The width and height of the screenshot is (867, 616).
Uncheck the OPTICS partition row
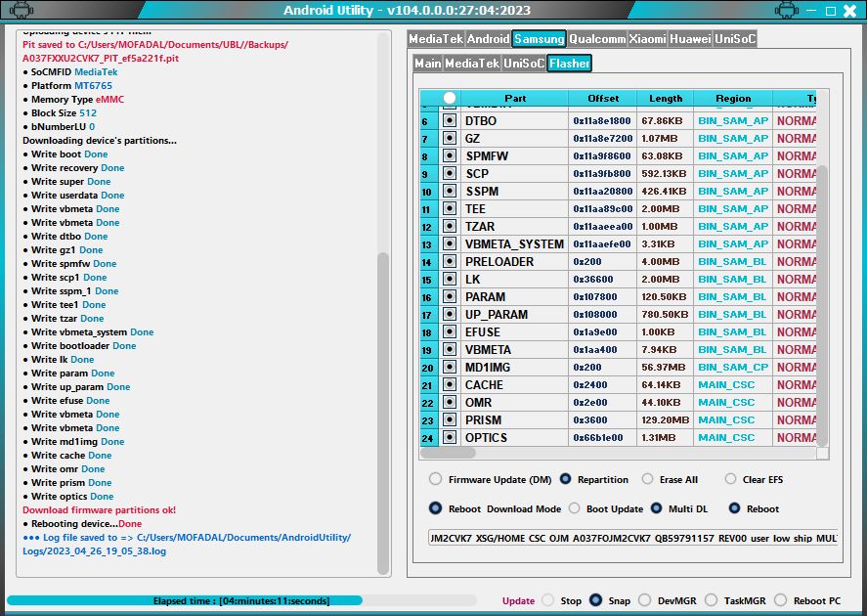pyautogui.click(x=450, y=438)
